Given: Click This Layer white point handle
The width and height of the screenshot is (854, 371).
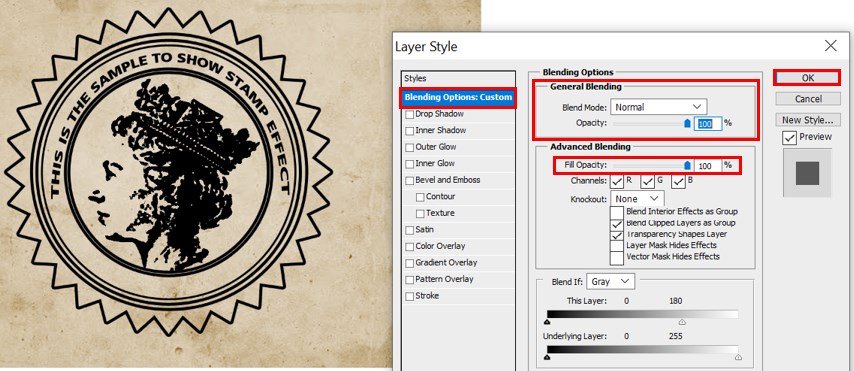Looking at the screenshot, I should point(682,323).
